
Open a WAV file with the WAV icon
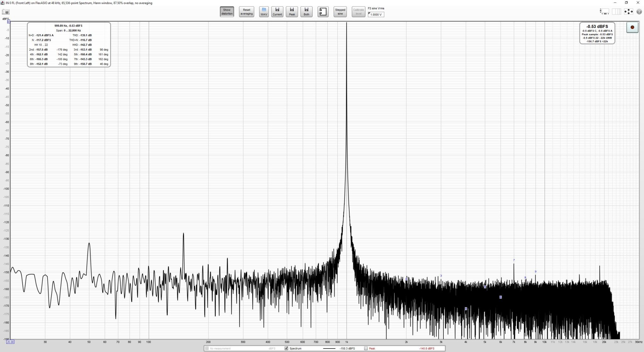(264, 12)
